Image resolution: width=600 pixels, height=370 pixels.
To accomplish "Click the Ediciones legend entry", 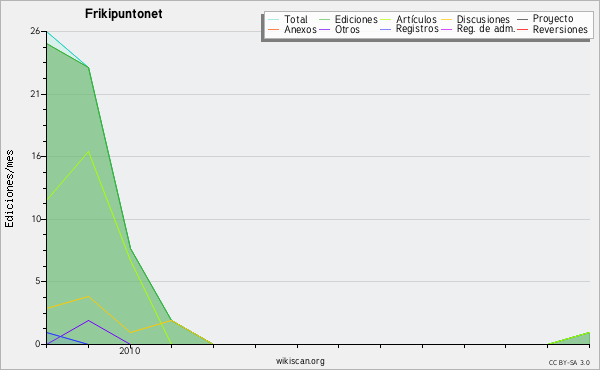I will pyautogui.click(x=348, y=19).
